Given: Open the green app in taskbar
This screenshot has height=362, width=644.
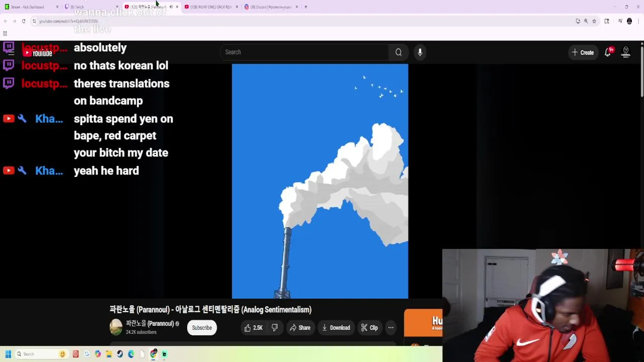Looking at the screenshot, I should tap(164, 354).
